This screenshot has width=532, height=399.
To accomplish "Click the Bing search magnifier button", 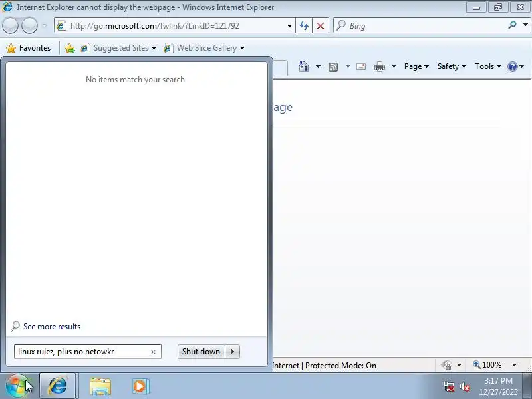I will tap(512, 25).
